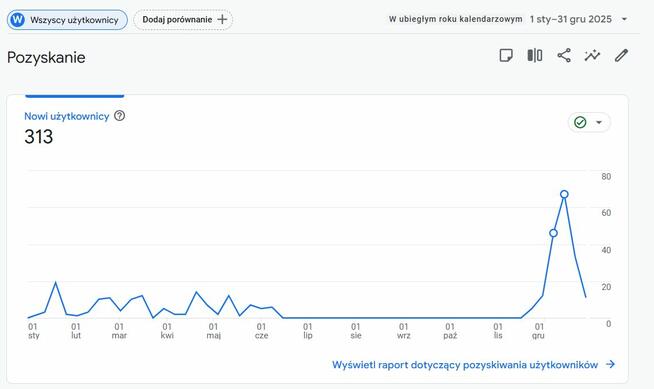The image size is (654, 389).
Task: Click the 60 y-axis value
Action: (606, 213)
